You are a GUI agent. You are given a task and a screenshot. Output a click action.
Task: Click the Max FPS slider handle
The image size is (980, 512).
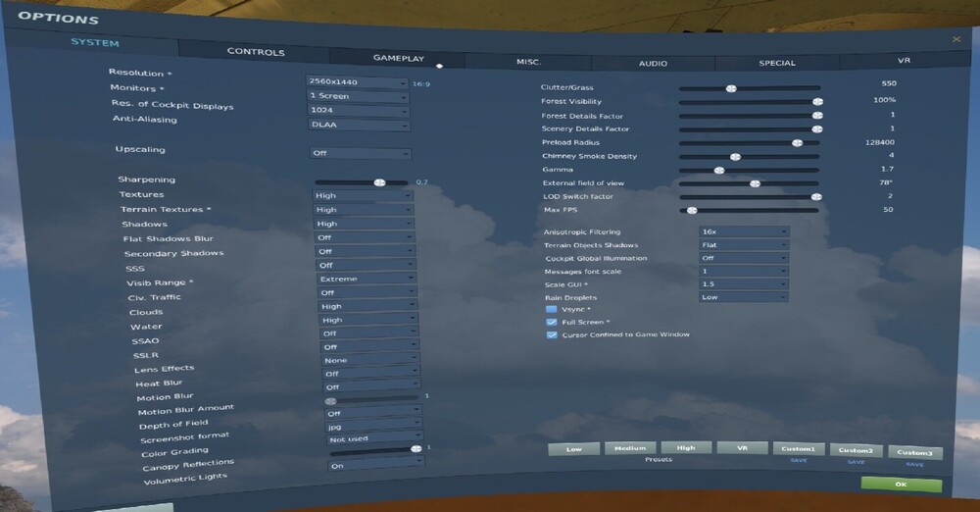coord(692,210)
